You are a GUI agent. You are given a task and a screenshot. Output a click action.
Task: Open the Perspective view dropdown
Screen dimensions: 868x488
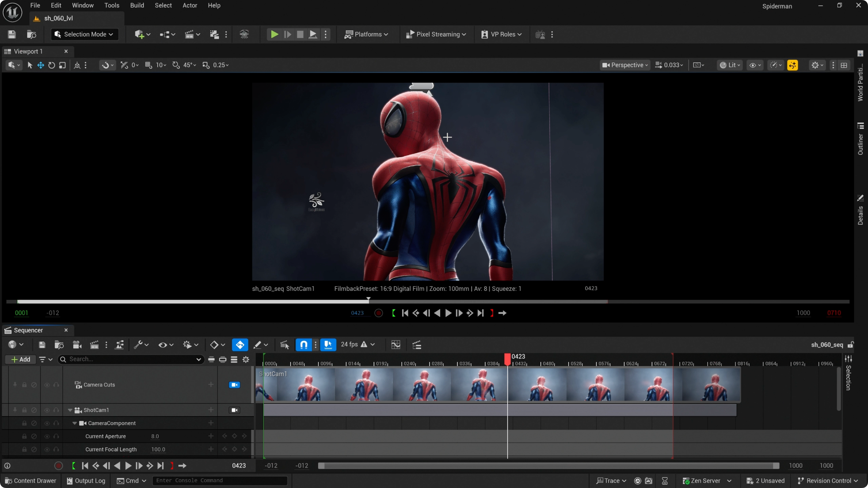tap(625, 65)
